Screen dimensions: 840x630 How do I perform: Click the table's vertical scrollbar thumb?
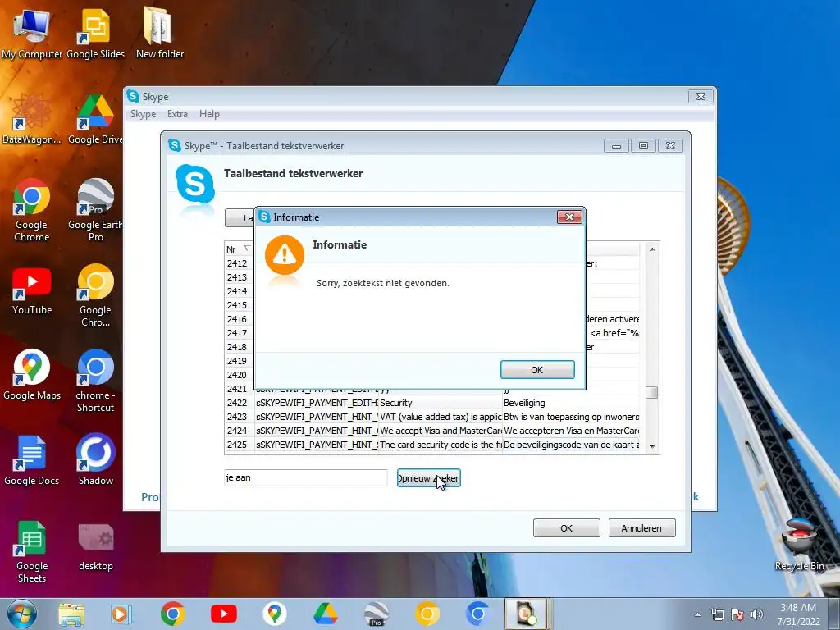click(652, 393)
